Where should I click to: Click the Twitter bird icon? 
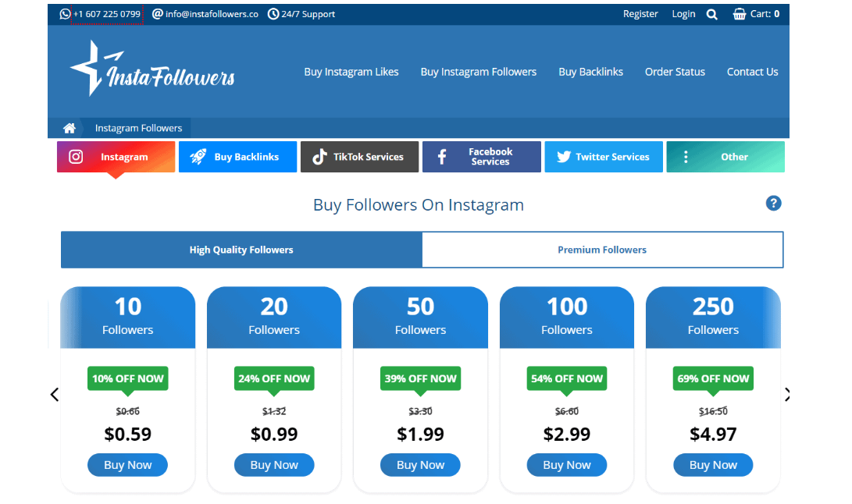564,157
